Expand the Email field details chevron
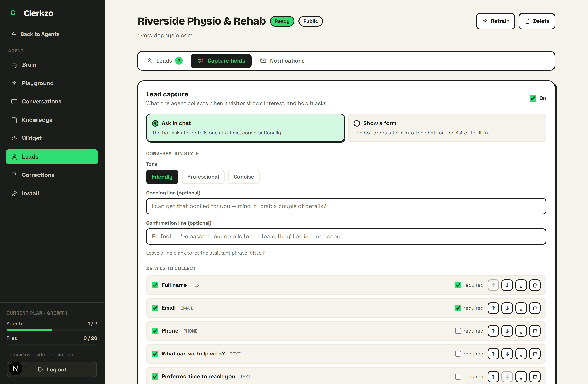The width and height of the screenshot is (588, 384). 521,308
